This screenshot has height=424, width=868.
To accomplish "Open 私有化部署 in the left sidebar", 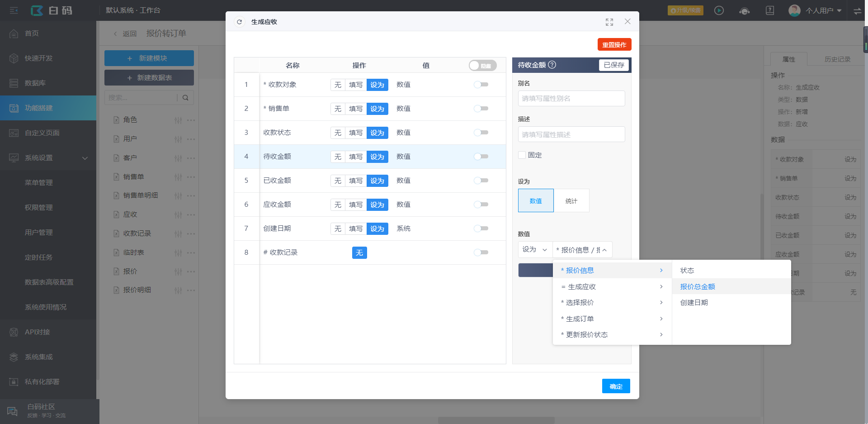I will click(48, 382).
